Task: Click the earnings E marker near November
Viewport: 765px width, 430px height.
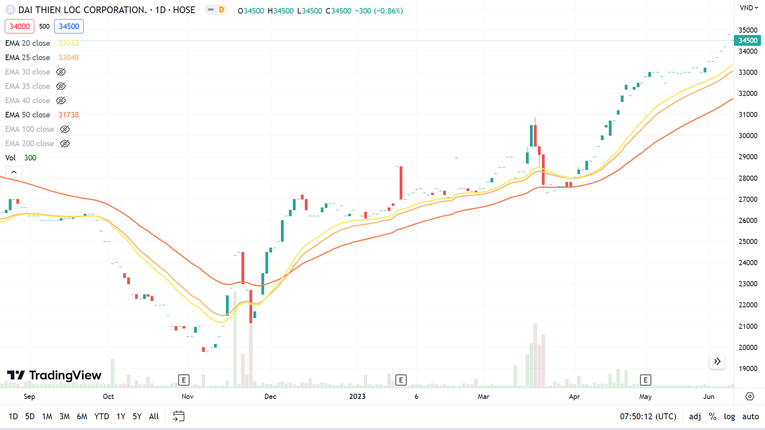Action: coord(184,380)
